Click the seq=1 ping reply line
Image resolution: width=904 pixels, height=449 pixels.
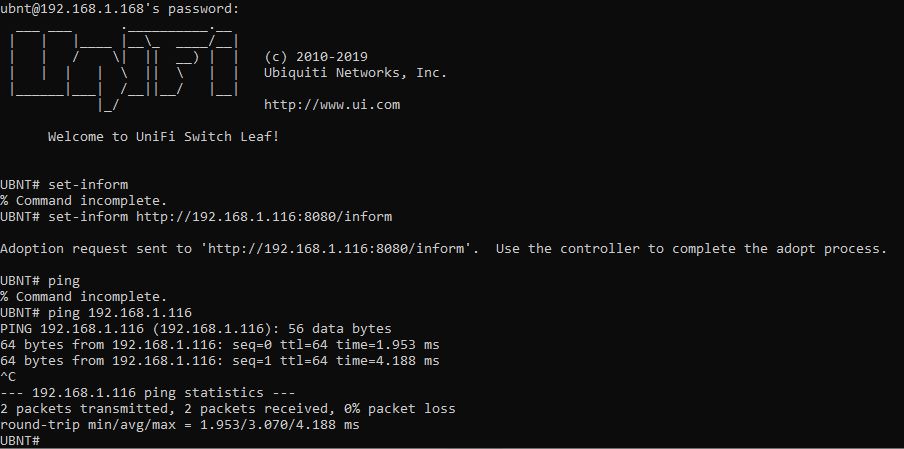click(219, 361)
